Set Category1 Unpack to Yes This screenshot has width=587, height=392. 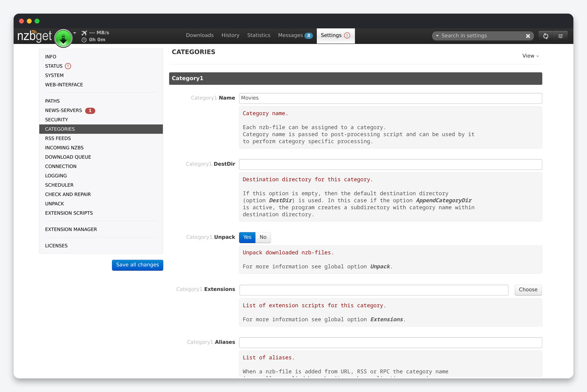click(247, 237)
